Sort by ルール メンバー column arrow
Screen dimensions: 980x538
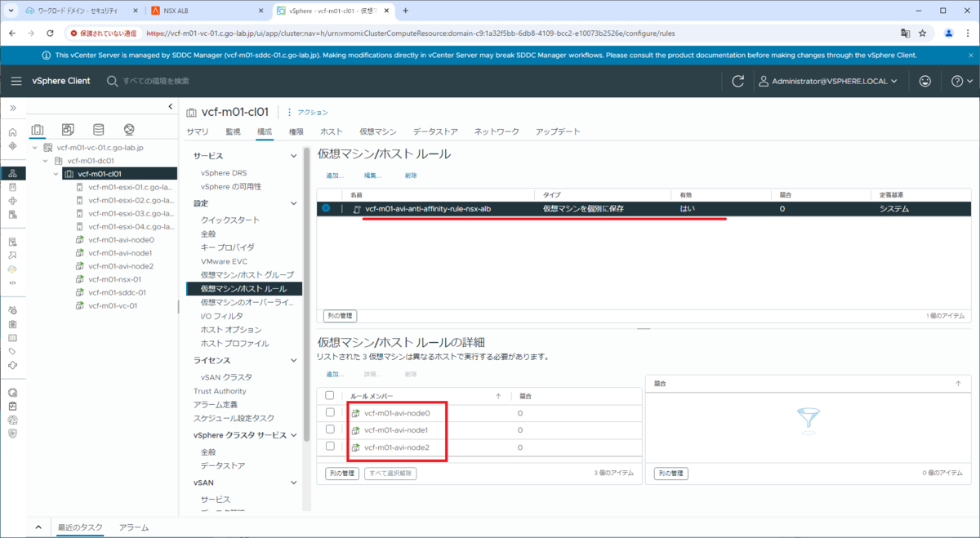point(498,395)
